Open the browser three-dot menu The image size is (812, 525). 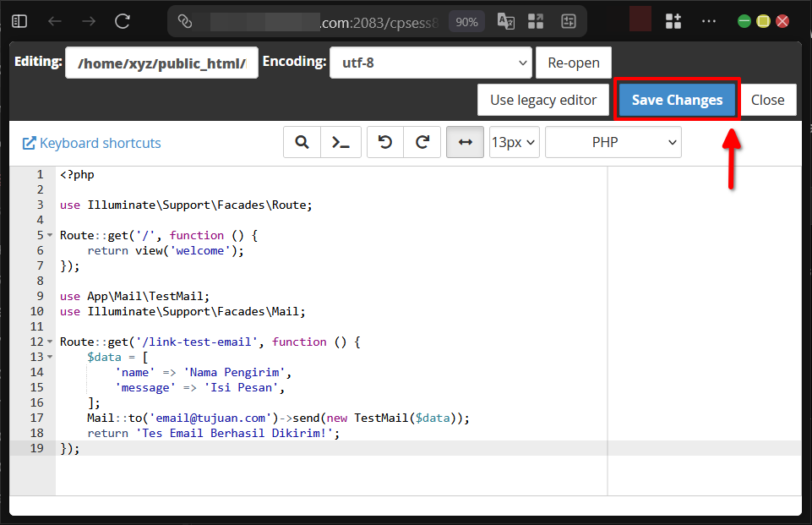(x=709, y=21)
